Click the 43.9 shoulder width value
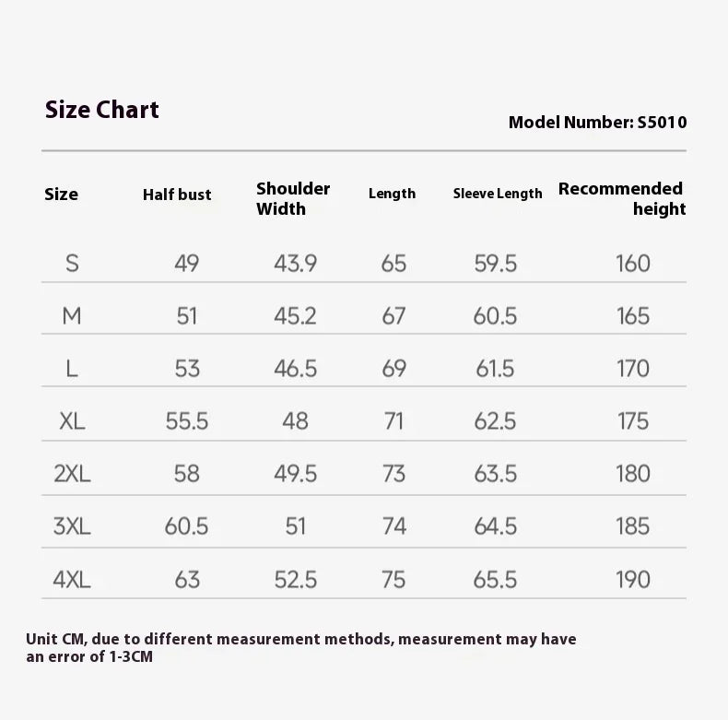The image size is (728, 720). pos(295,264)
